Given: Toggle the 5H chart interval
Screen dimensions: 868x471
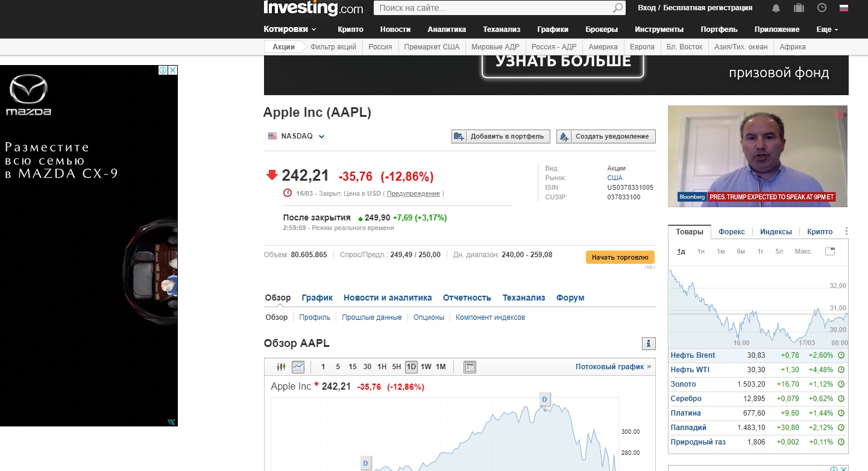Looking at the screenshot, I should point(397,367).
